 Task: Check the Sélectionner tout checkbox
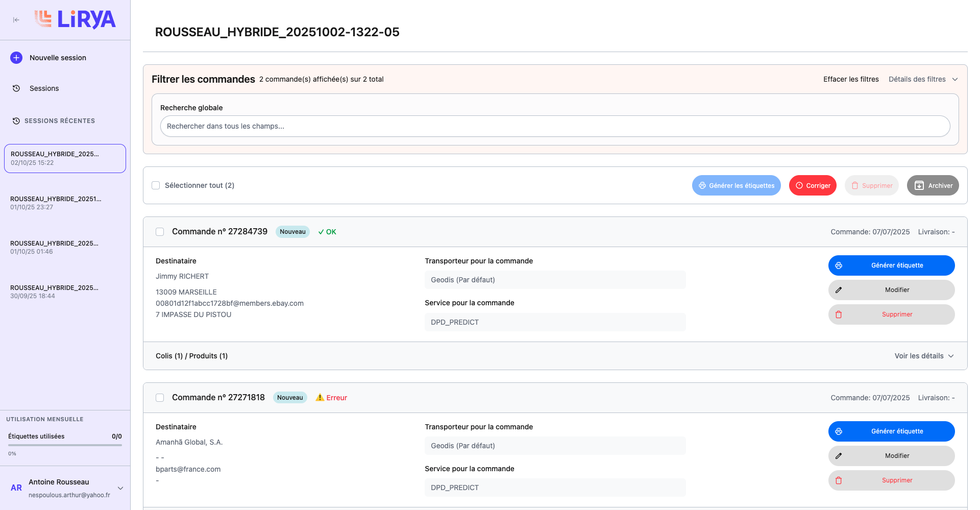(x=156, y=185)
